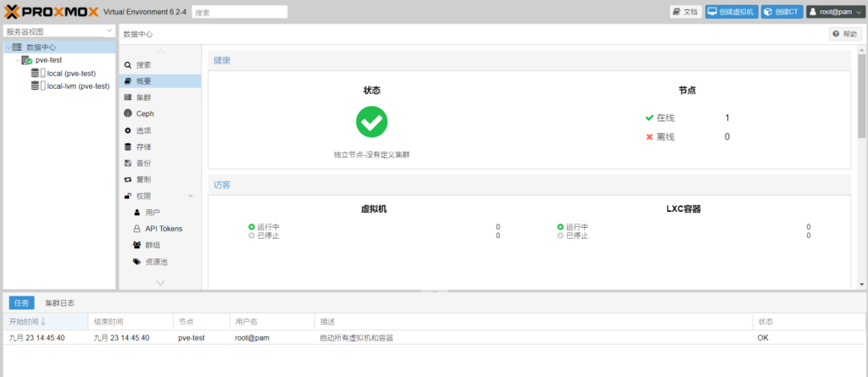Click the 创建CT button

click(x=781, y=12)
